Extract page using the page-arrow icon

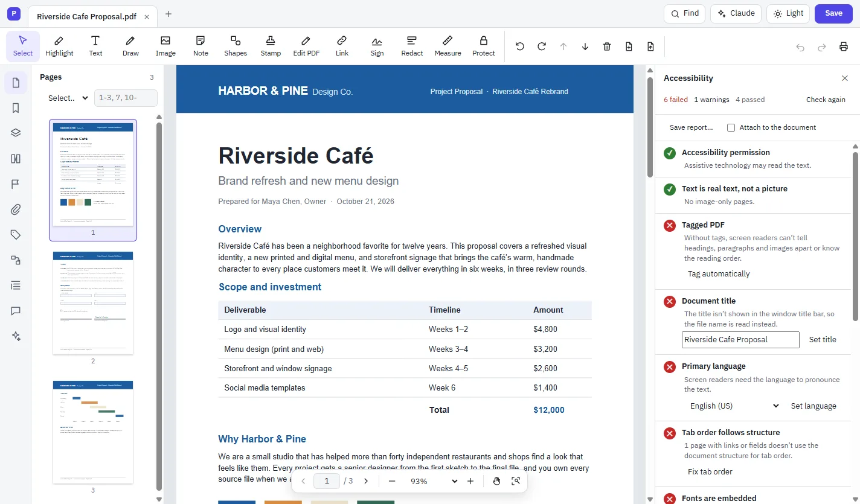(x=650, y=46)
